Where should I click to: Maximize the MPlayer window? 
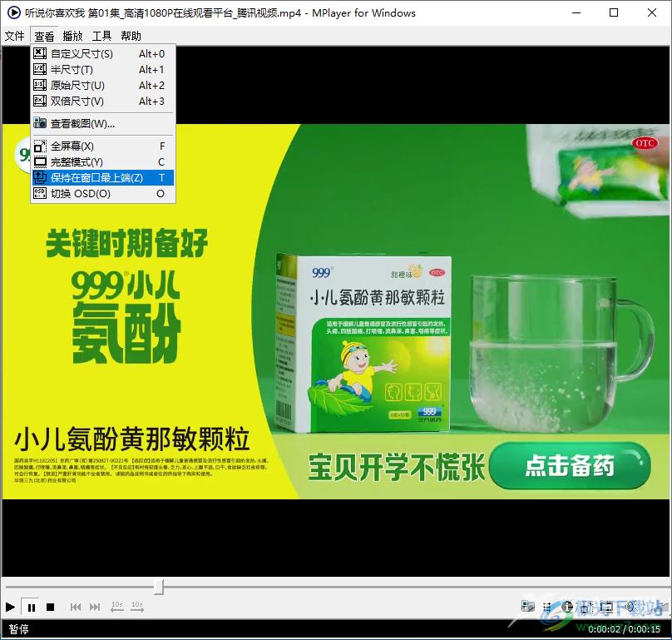[614, 12]
